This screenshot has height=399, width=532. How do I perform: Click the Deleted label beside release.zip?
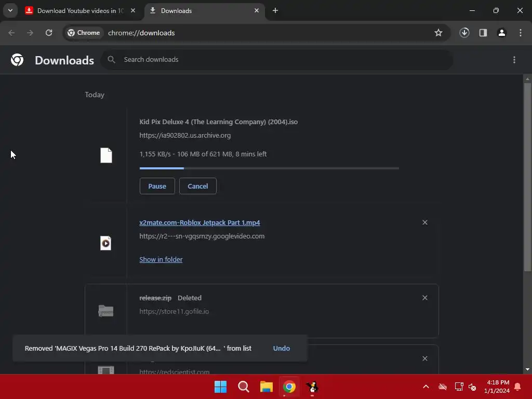point(189,298)
